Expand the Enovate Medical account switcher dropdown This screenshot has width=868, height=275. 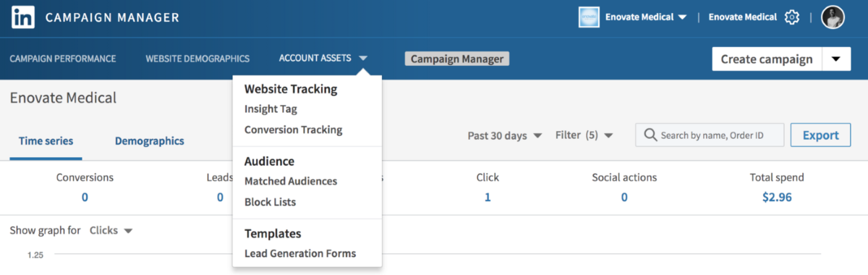pyautogui.click(x=646, y=17)
